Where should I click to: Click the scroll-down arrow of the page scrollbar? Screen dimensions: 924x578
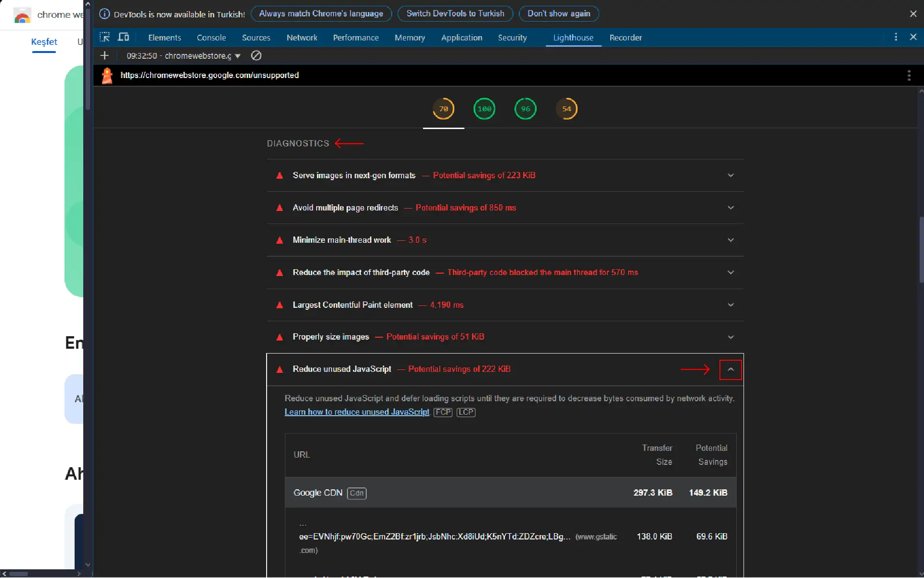tap(87, 565)
